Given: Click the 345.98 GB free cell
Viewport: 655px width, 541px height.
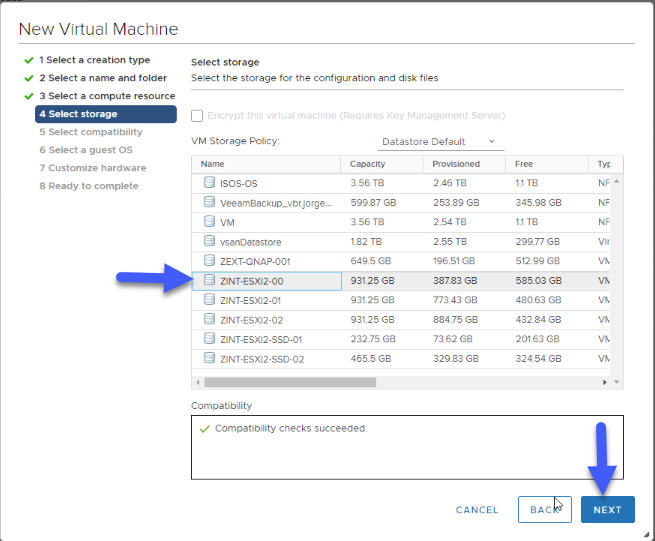Looking at the screenshot, I should [x=538, y=203].
